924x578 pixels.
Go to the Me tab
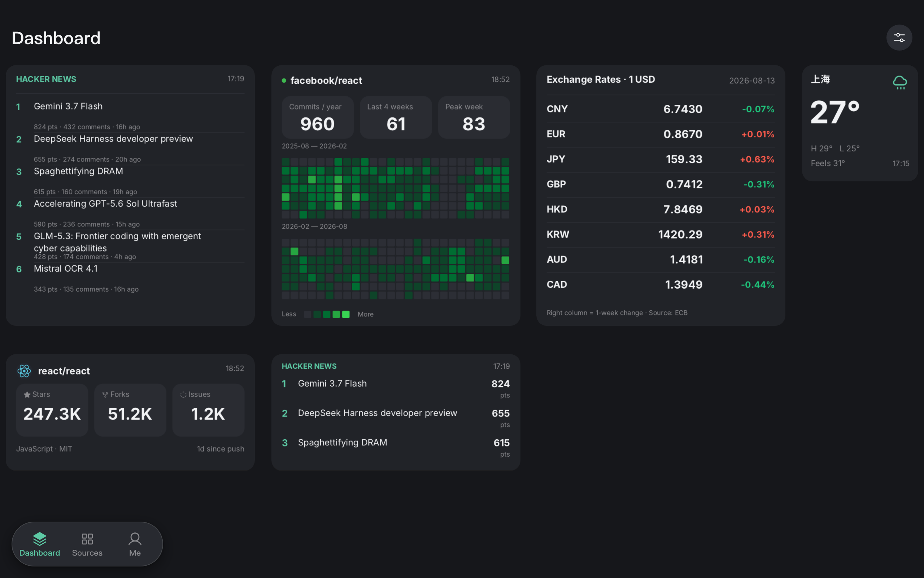pos(135,544)
